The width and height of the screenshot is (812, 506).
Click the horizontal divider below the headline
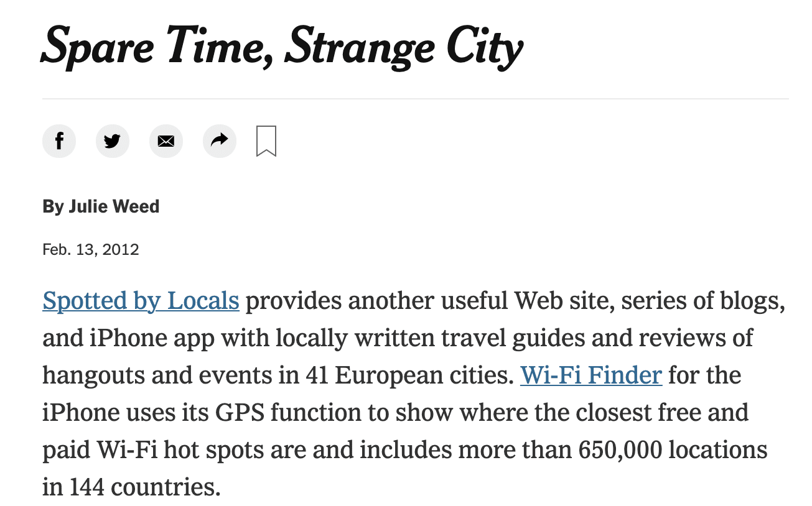click(416, 99)
